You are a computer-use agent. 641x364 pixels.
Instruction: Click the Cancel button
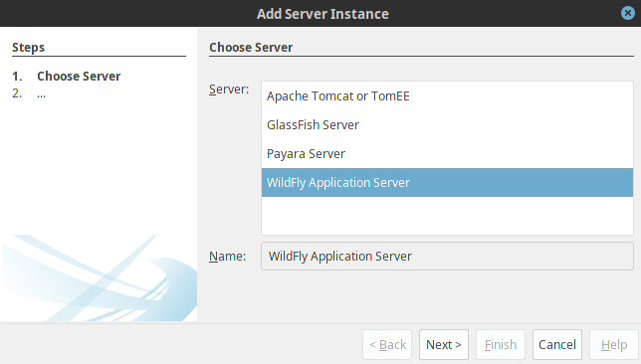click(557, 344)
